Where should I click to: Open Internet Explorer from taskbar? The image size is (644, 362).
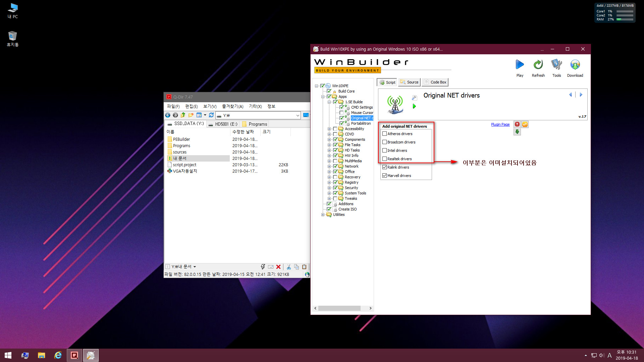58,355
